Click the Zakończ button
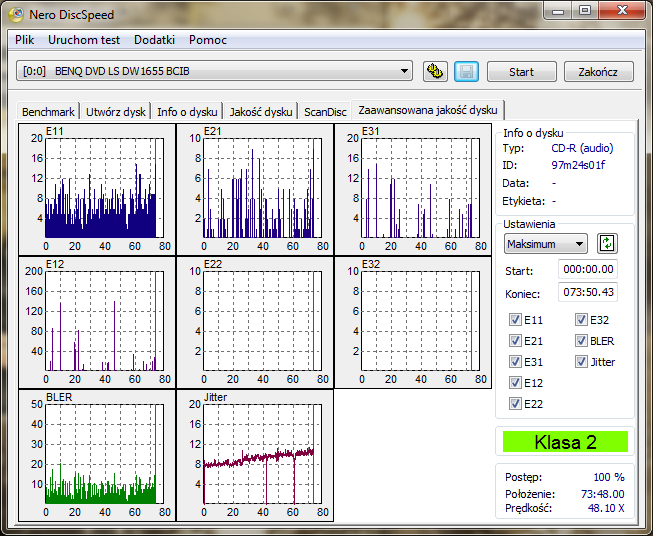The width and height of the screenshot is (653, 536). [598, 72]
